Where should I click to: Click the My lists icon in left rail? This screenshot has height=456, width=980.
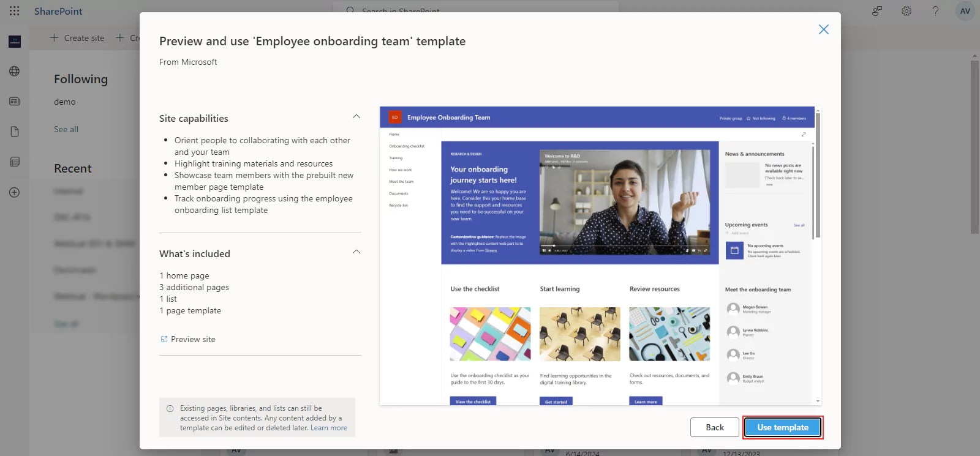coord(15,162)
